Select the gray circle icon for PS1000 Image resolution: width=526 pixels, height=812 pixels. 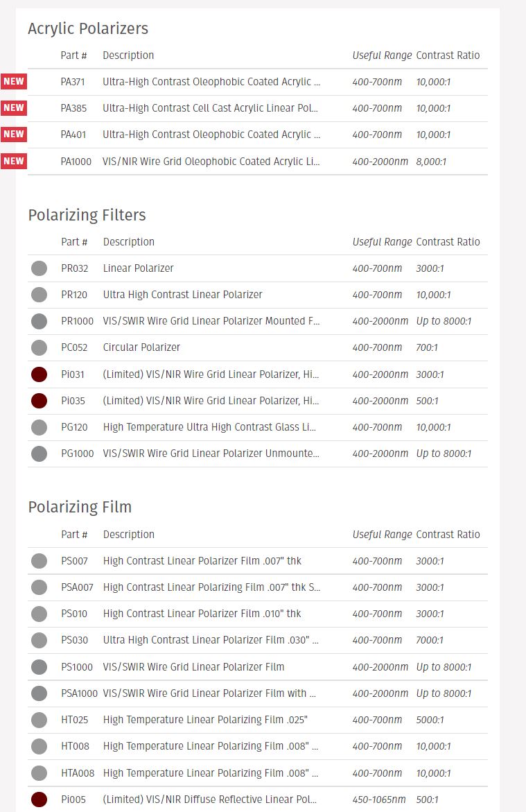[40, 667]
